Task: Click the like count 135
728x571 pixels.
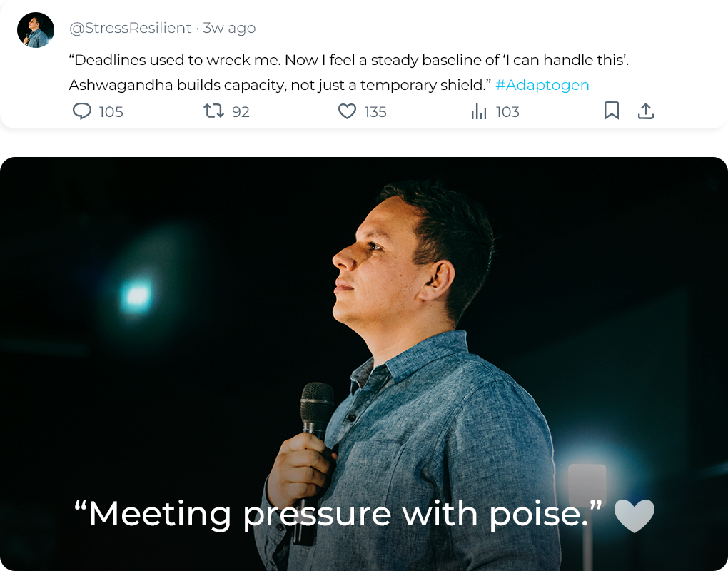Action: [x=375, y=112]
